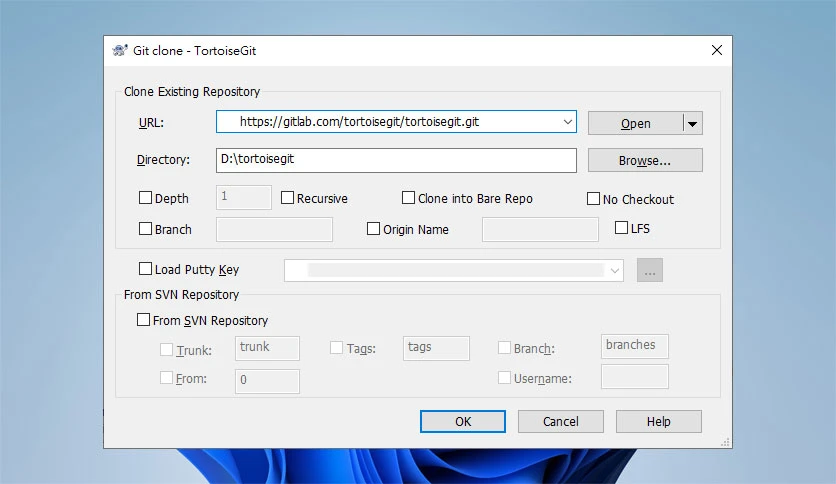Click the Branch name input field
Image resolution: width=836 pixels, height=484 pixels.
(x=274, y=229)
